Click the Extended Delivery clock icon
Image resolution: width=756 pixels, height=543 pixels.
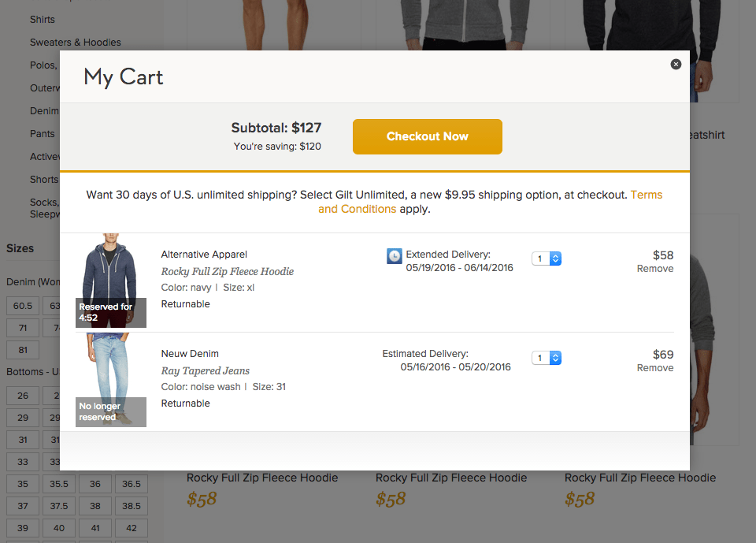(395, 256)
